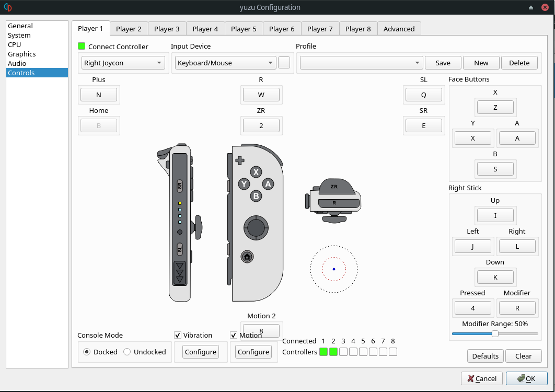
Task: Select CPU in the sidebar
Action: (37, 44)
